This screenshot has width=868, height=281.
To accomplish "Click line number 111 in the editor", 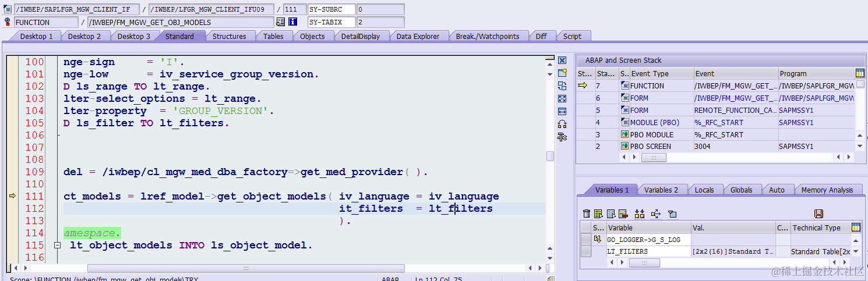I will point(34,197).
